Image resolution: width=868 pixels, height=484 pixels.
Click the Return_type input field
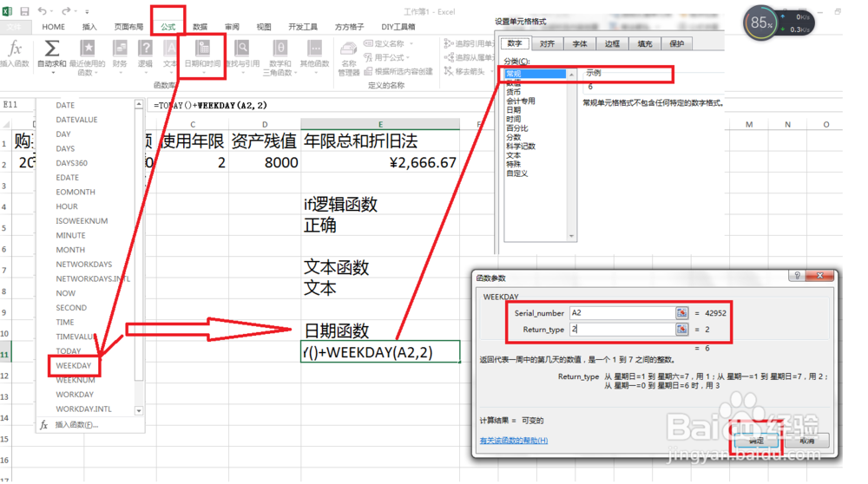[x=622, y=329]
